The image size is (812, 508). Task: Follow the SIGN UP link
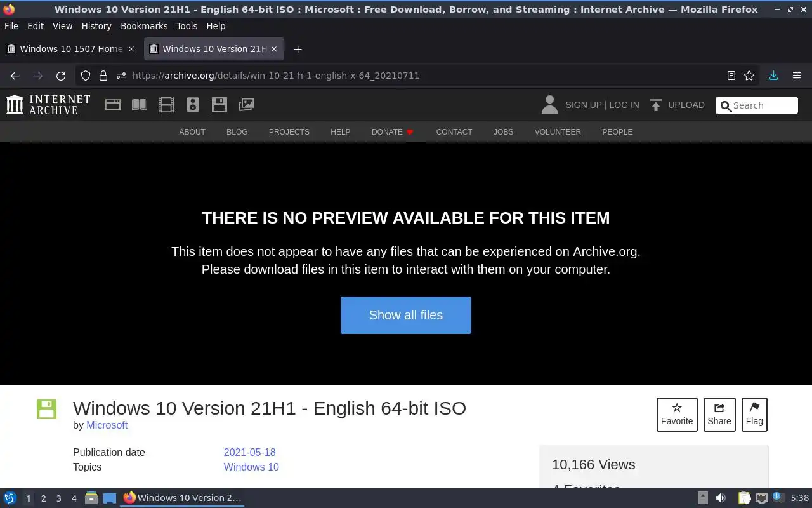583,105
